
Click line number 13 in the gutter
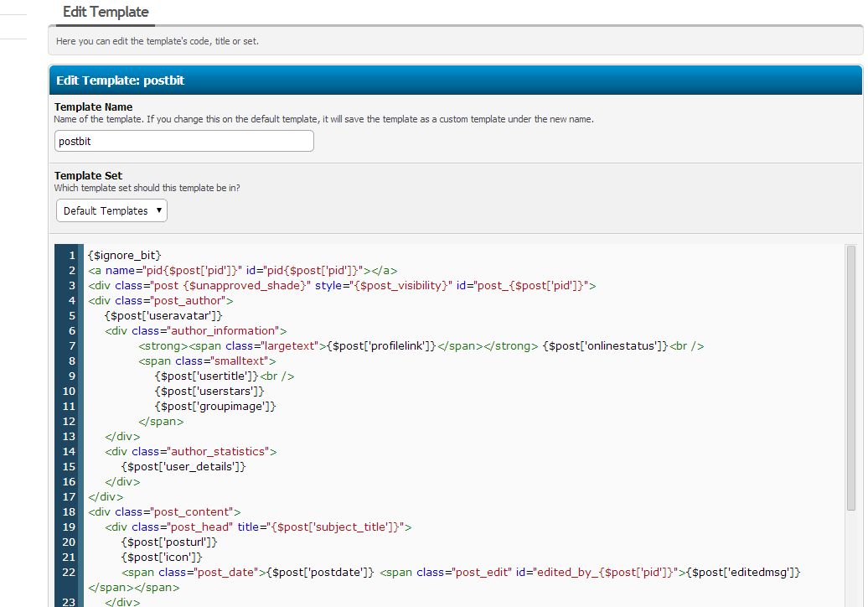click(x=68, y=437)
